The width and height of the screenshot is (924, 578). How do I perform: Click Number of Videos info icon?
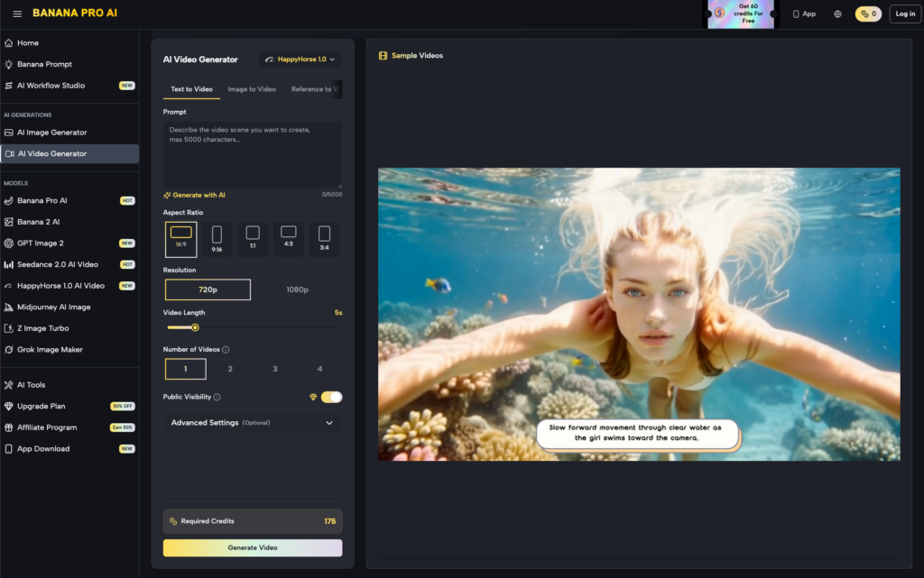point(226,350)
